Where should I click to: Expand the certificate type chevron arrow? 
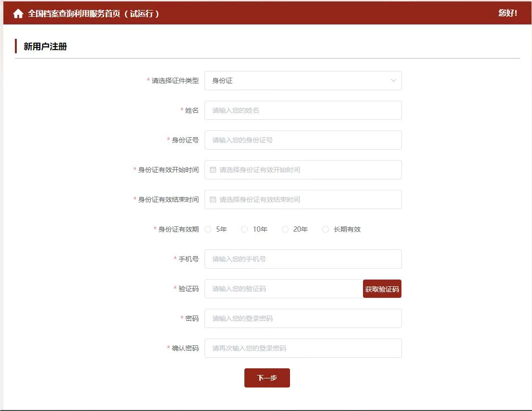[x=393, y=81]
